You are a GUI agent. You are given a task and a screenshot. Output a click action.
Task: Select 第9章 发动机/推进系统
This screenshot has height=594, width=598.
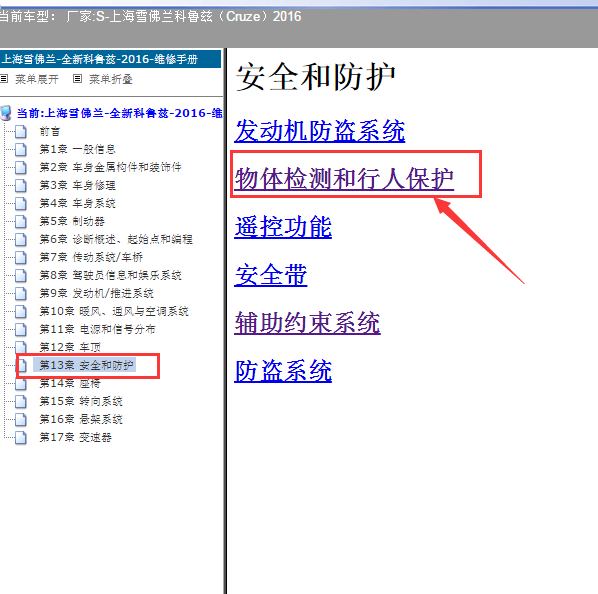[96, 293]
